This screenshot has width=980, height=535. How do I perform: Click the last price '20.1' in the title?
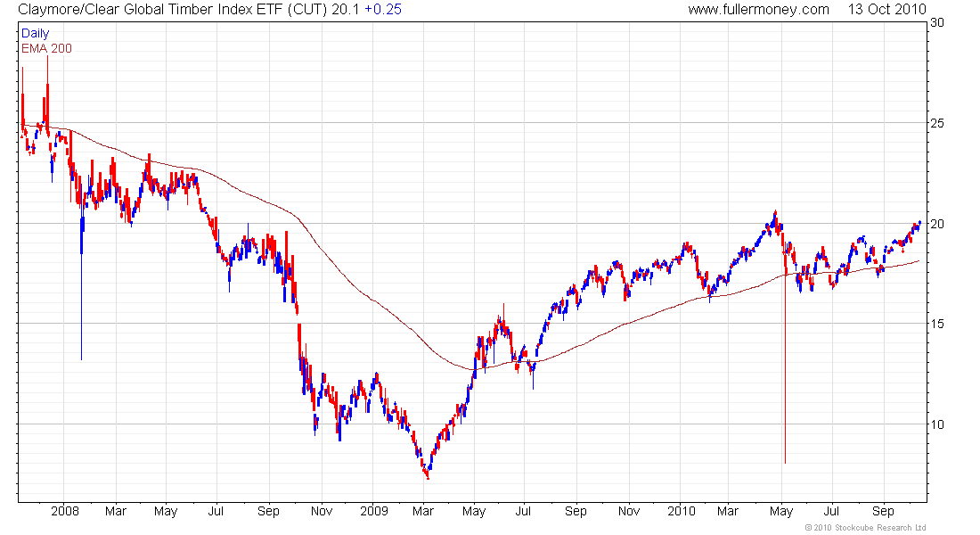click(x=346, y=10)
